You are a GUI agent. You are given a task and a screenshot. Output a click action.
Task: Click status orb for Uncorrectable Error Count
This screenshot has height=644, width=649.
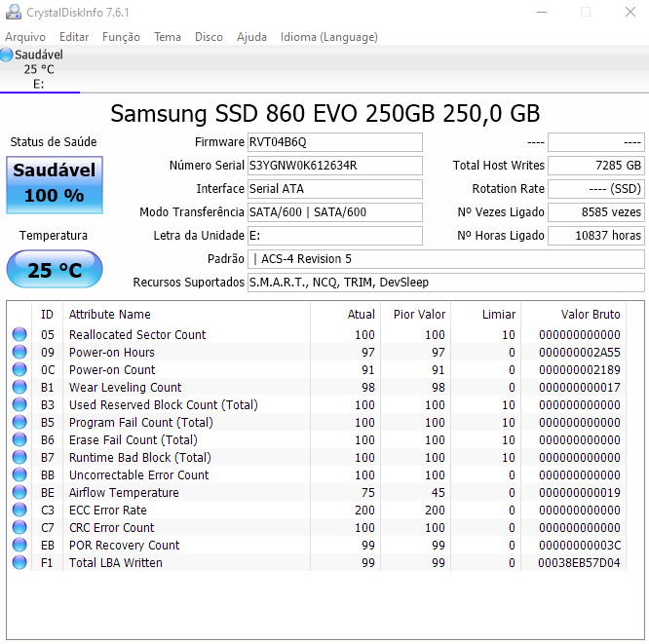click(19, 474)
